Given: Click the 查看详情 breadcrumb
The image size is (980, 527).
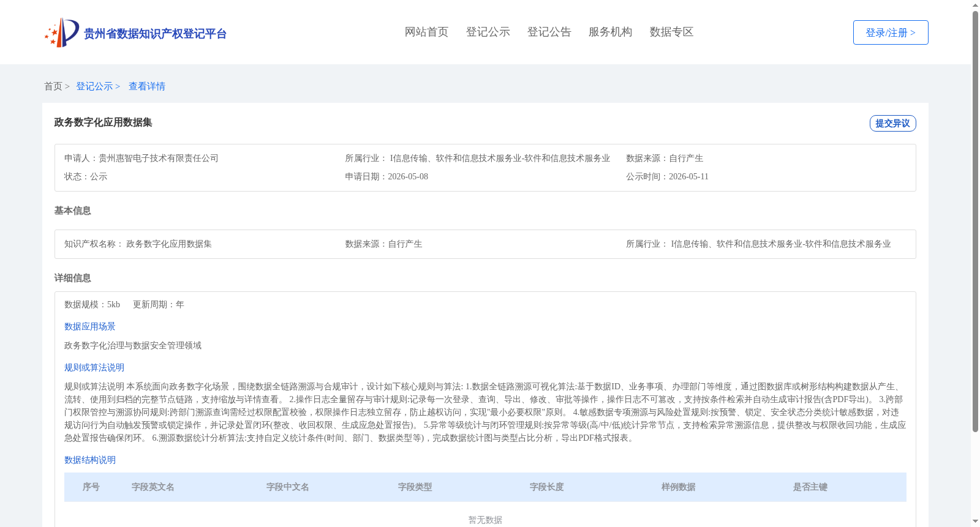Looking at the screenshot, I should pyautogui.click(x=147, y=86).
